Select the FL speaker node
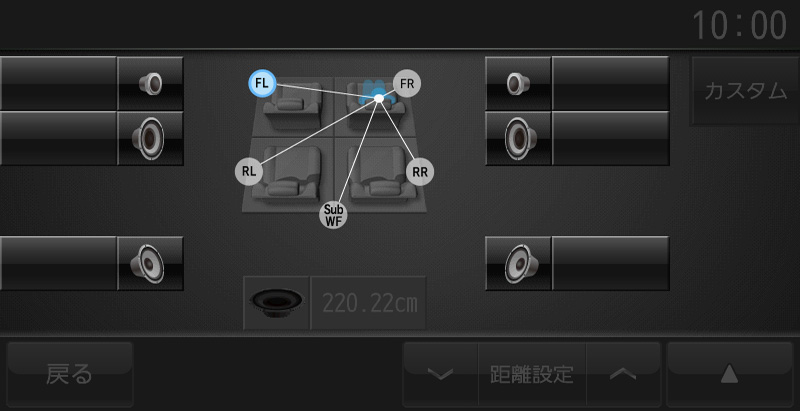Image resolution: width=800 pixels, height=411 pixels. pos(262,84)
